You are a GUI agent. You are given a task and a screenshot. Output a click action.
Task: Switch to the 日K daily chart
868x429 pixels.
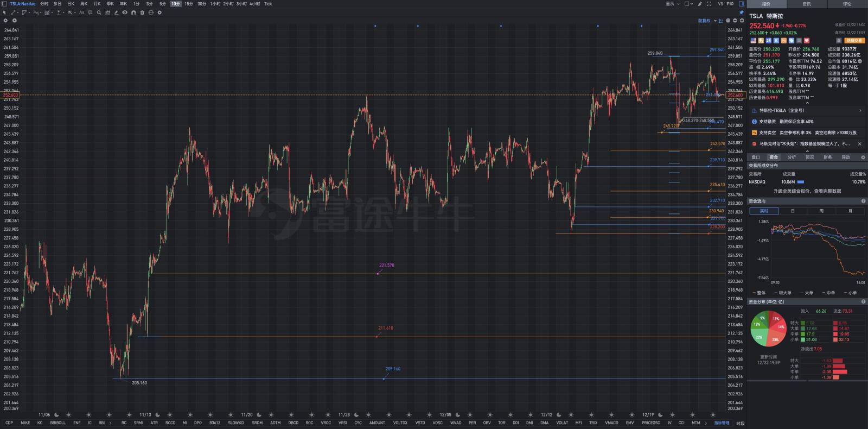click(x=71, y=4)
